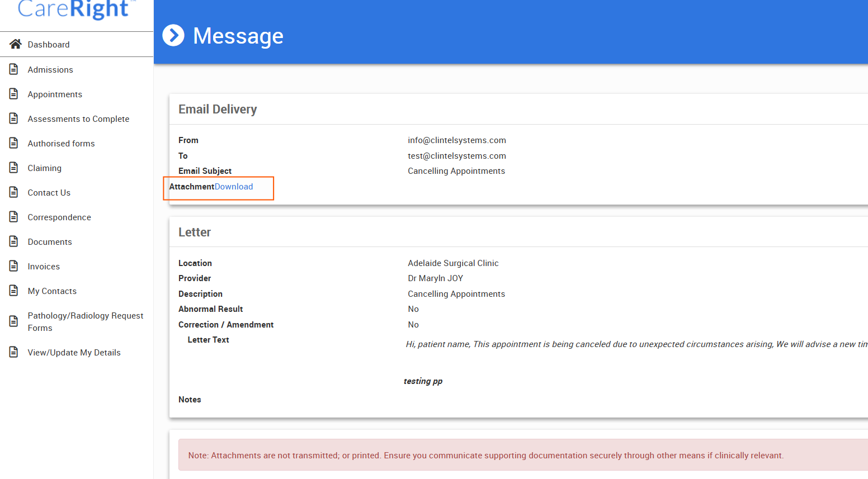Viewport: 868px width, 479px height.
Task: Click the Dashboard home icon
Action: [x=15, y=44]
